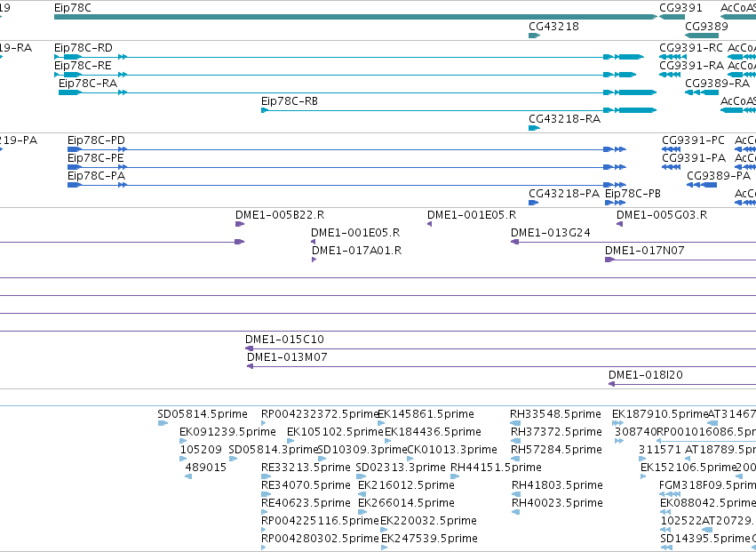
Task: Select protein CG9391-PA
Action: [x=694, y=158]
